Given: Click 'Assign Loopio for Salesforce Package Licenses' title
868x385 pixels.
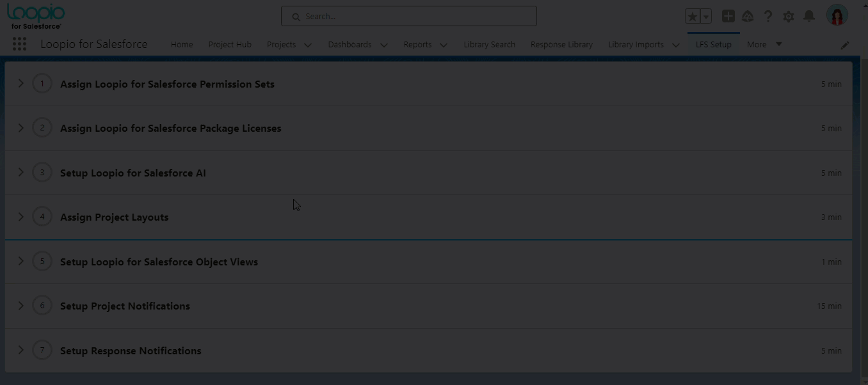Looking at the screenshot, I should pyautogui.click(x=171, y=128).
